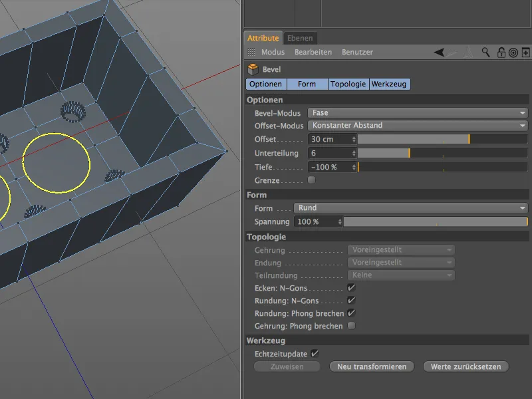This screenshot has width=532, height=399.
Task: Open the search magnifier in Attribute manager
Action: 485,53
